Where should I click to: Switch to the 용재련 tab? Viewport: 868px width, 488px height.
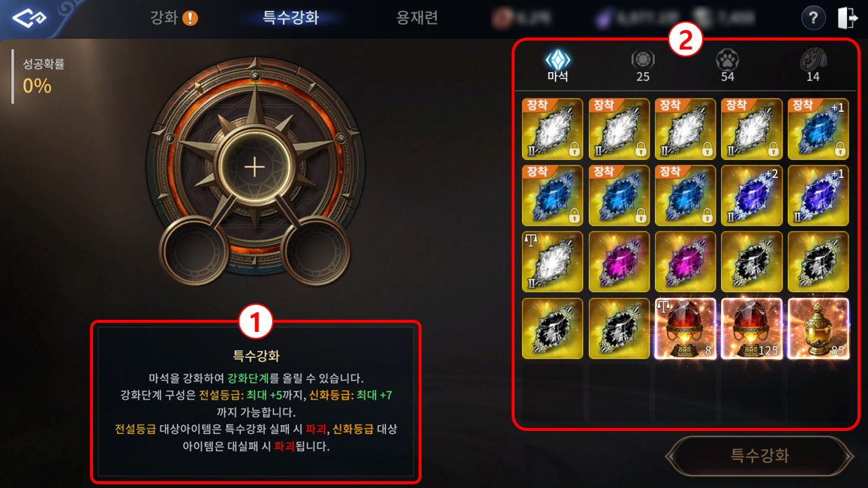pyautogui.click(x=417, y=18)
